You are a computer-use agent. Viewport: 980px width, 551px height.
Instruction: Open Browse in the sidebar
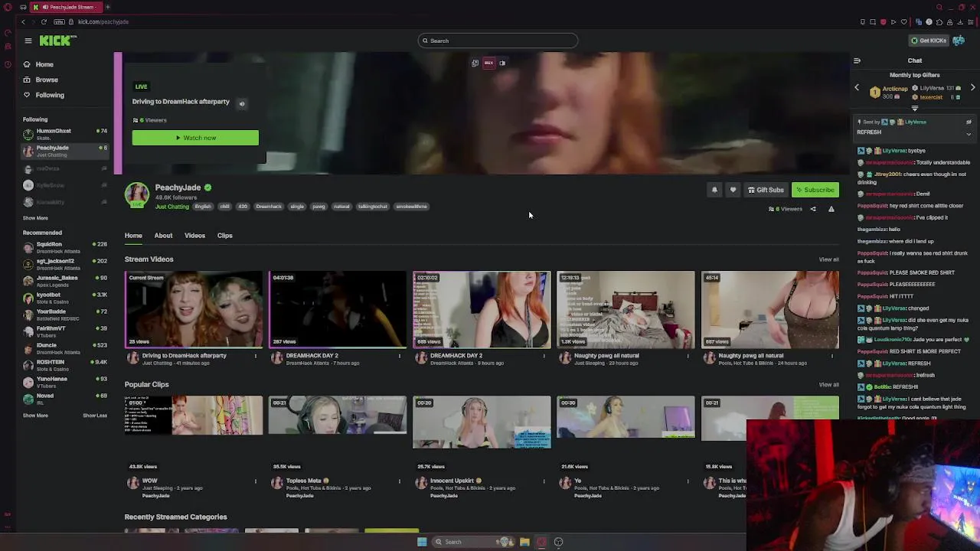tap(41, 80)
